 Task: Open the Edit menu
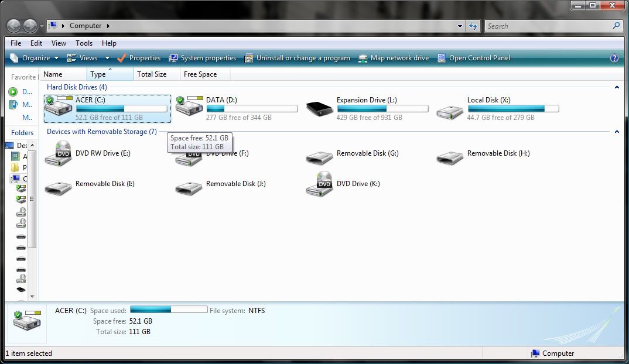pyautogui.click(x=36, y=43)
